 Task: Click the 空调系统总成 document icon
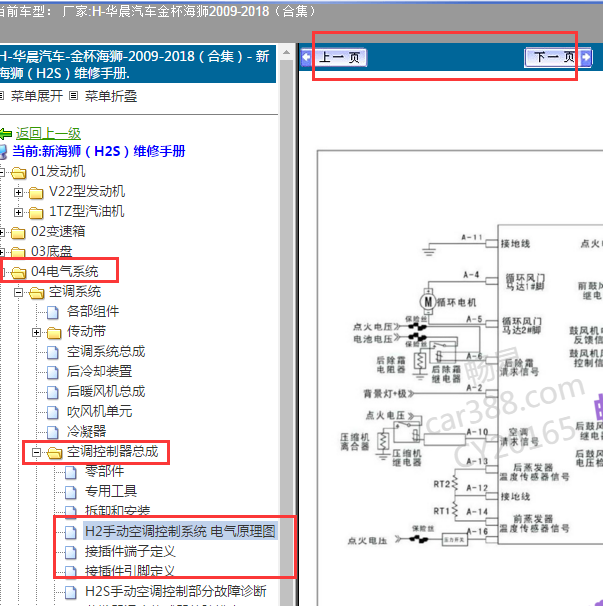[53, 352]
